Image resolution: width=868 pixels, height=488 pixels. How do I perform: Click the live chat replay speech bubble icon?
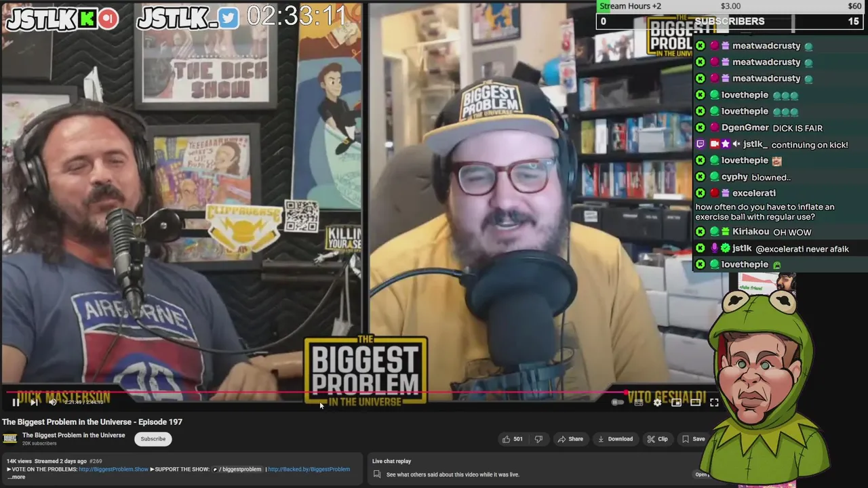(377, 474)
